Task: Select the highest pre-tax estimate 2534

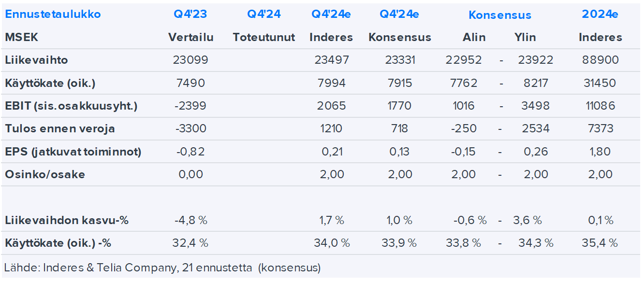Action: (535, 129)
